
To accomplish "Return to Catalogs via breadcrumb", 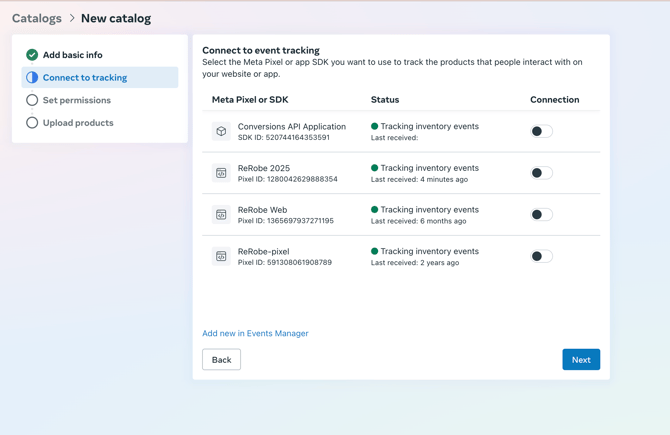I will click(x=37, y=18).
